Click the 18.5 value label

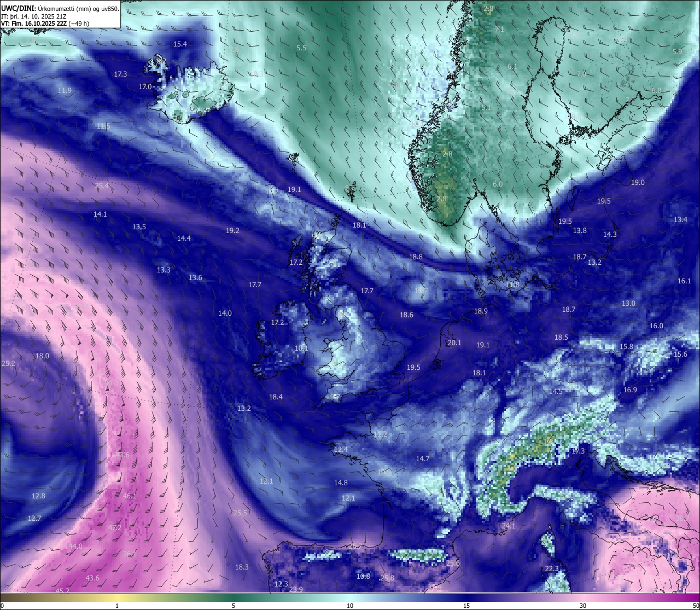point(561,337)
